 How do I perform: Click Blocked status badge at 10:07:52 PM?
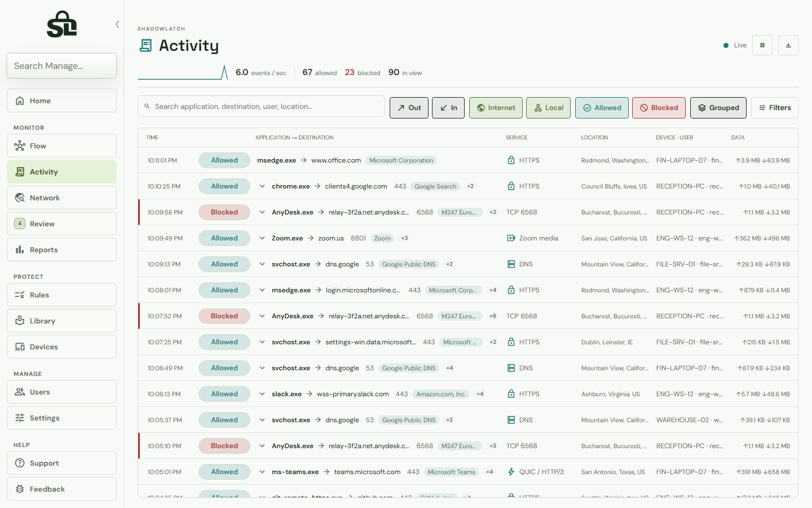pos(224,316)
